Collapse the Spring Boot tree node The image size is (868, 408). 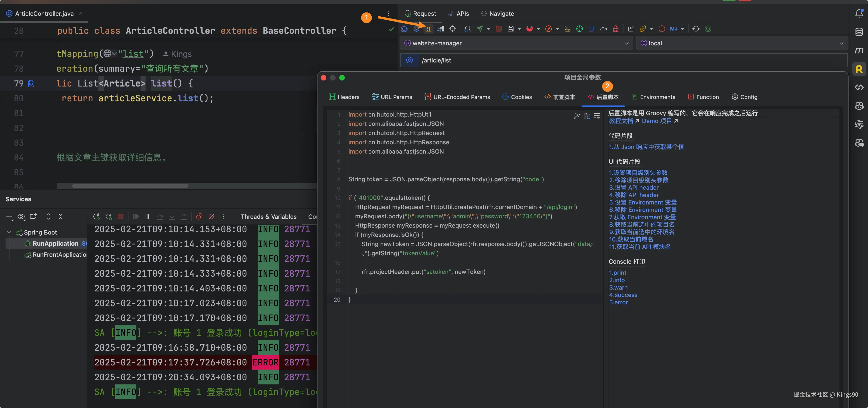click(9, 232)
